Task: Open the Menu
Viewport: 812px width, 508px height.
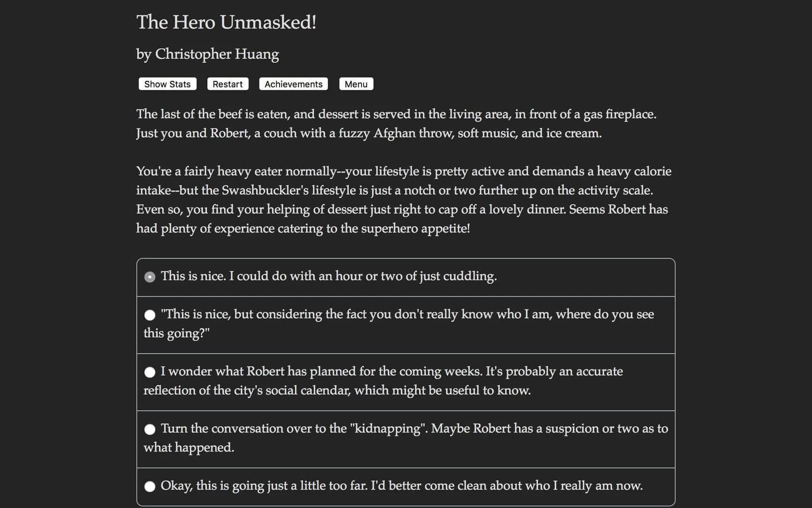Action: tap(356, 84)
